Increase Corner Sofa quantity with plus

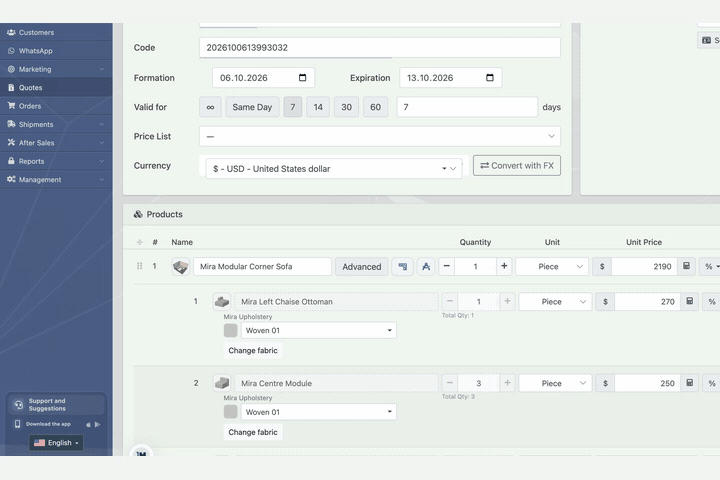click(504, 266)
